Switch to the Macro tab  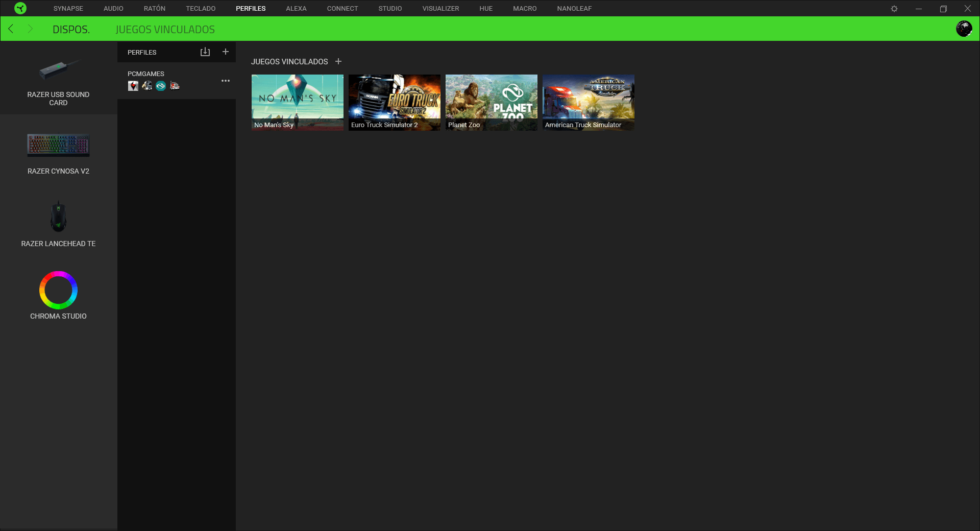point(525,9)
